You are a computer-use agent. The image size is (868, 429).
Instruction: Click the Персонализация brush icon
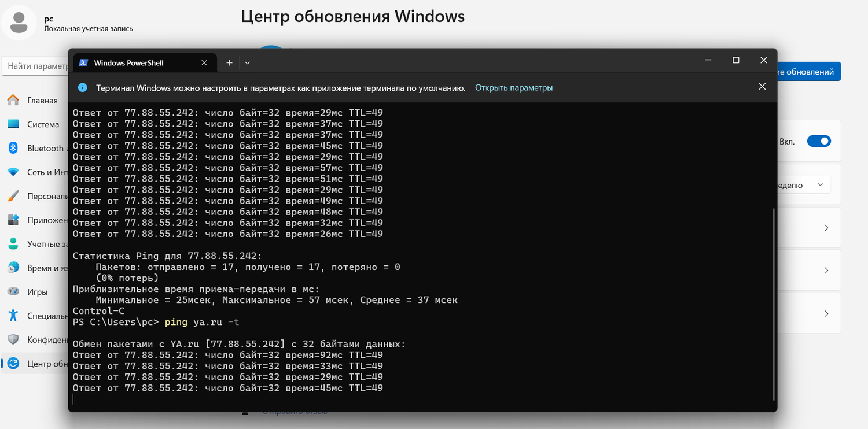[13, 196]
